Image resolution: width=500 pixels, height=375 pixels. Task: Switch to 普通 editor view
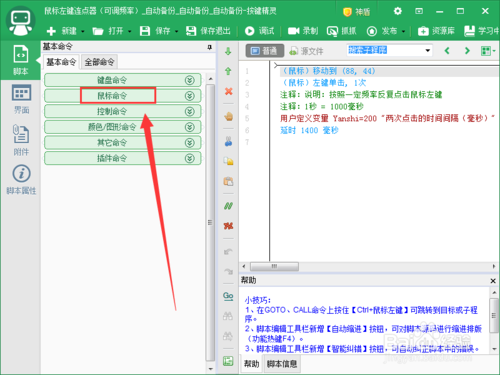(265, 51)
